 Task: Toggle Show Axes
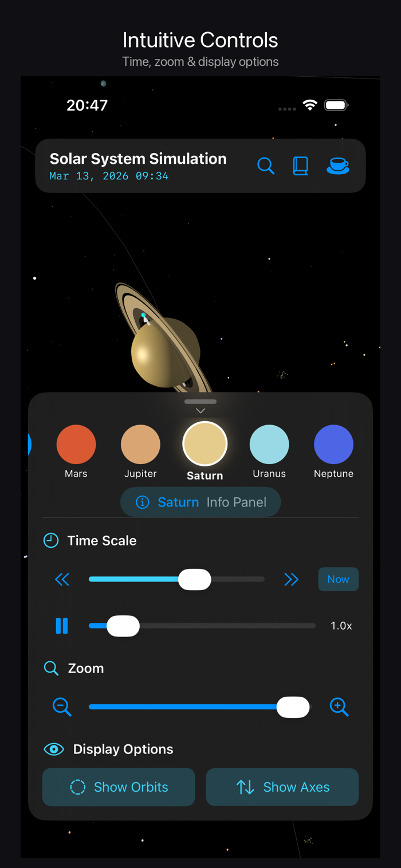(282, 787)
